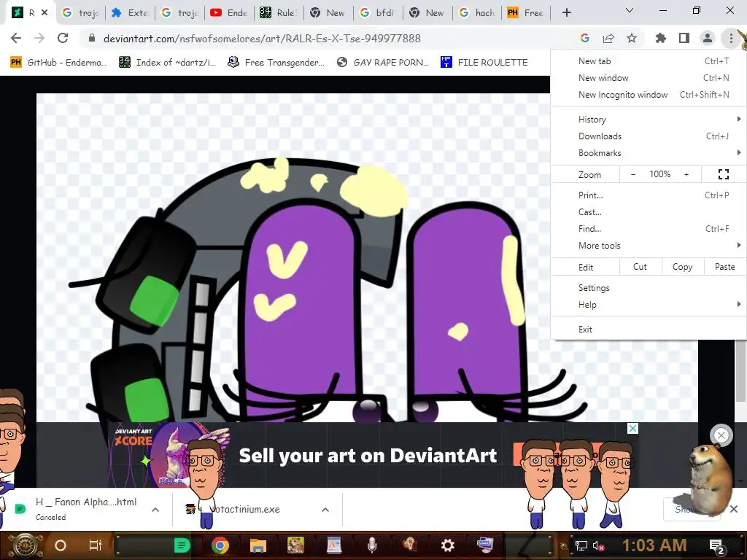Viewport: 747px width, 560px height.
Task: Expand options for the .exe download
Action: coord(325,510)
